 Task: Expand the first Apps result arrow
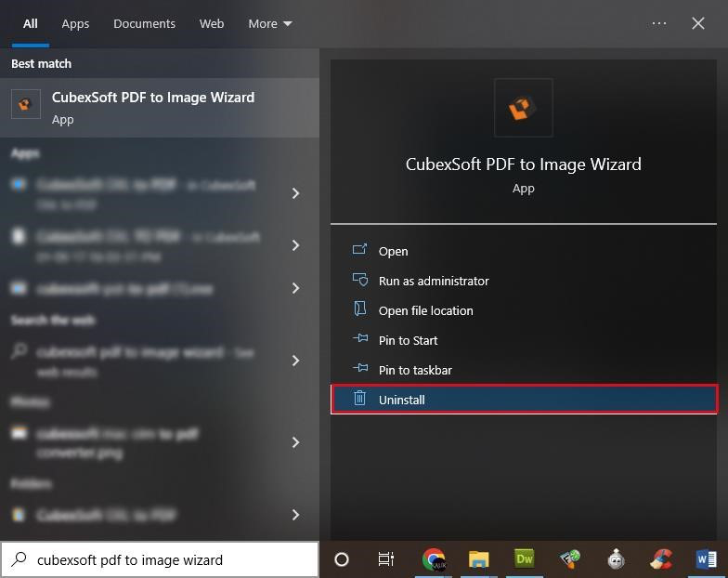[295, 193]
